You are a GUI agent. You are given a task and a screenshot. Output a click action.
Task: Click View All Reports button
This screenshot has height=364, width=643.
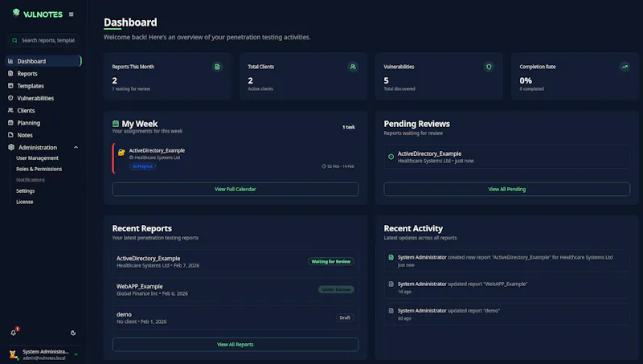(235, 345)
